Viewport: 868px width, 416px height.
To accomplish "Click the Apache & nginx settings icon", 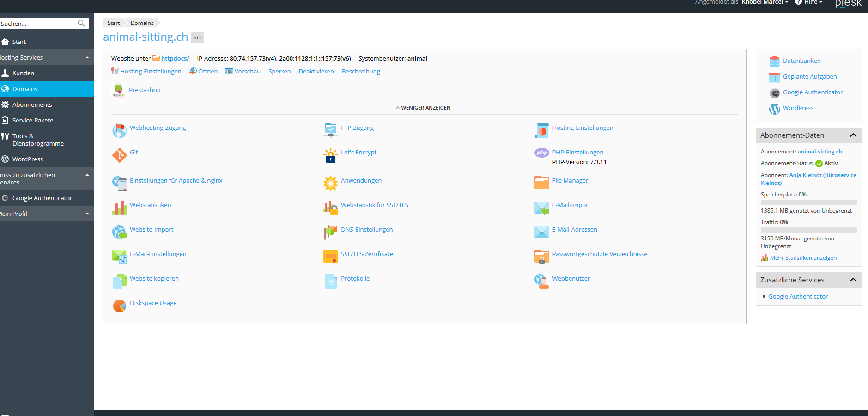I will tap(119, 183).
